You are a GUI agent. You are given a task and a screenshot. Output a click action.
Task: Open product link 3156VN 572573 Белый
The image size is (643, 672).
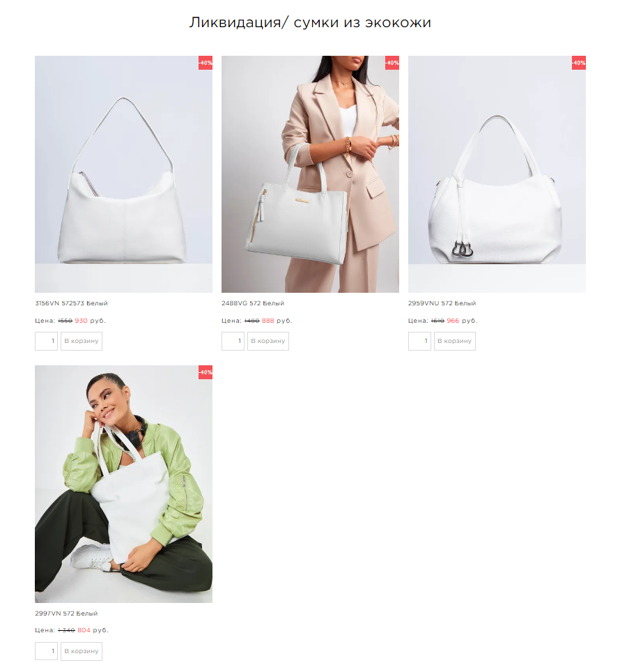(x=72, y=303)
